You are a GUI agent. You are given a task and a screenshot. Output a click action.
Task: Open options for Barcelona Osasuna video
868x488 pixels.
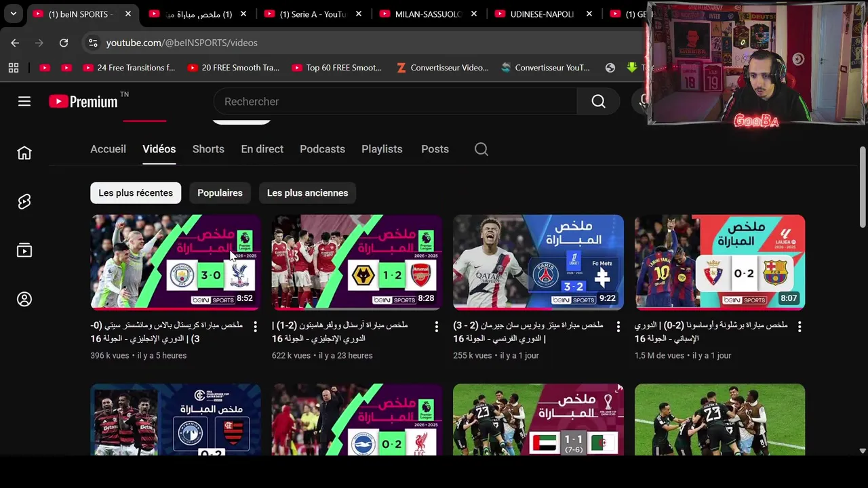[800, 327]
